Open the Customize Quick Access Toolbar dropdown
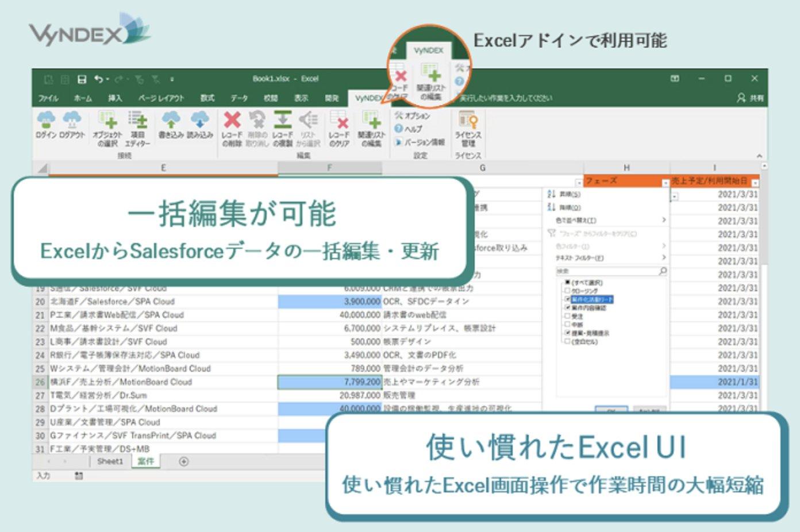This screenshot has width=800, height=532. pyautogui.click(x=172, y=79)
